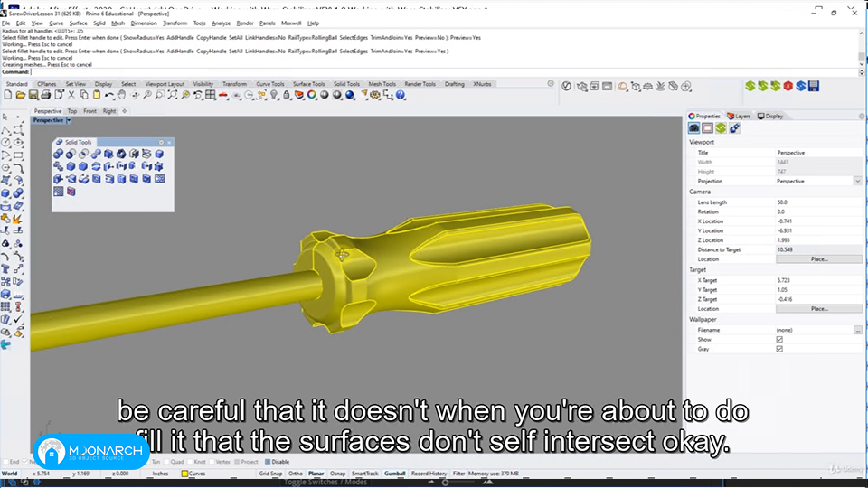Click the Target Location Place button
The image size is (868, 488).
[819, 309]
